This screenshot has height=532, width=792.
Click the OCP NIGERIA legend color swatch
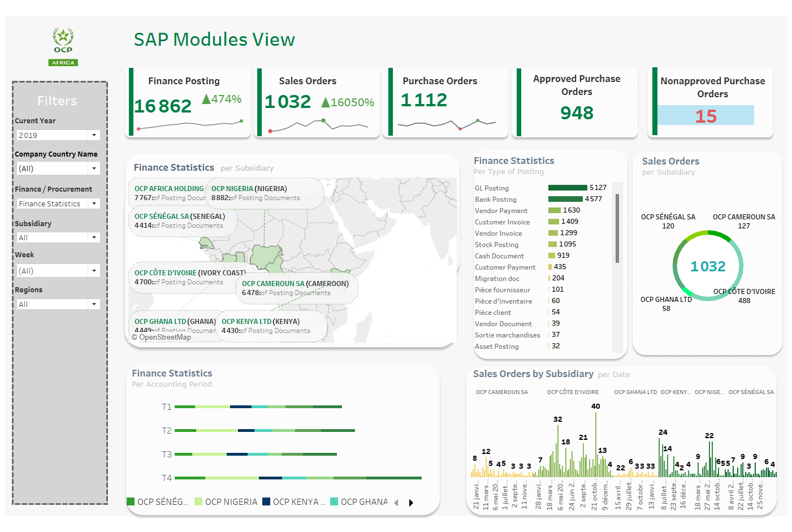click(198, 501)
